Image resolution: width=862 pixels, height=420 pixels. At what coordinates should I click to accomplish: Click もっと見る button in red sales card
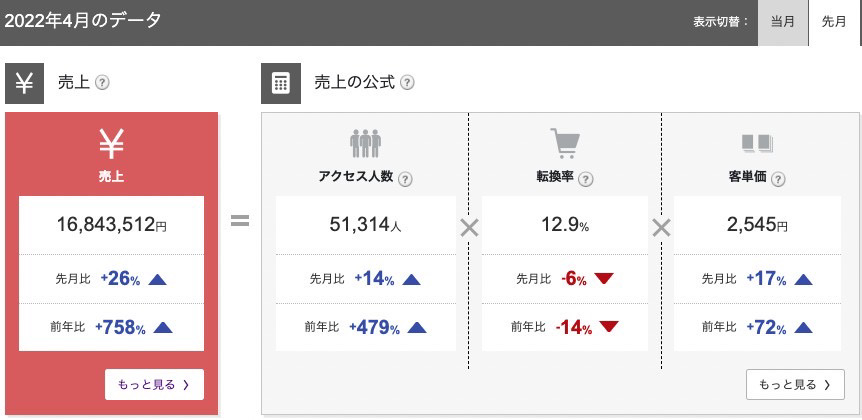click(x=154, y=384)
